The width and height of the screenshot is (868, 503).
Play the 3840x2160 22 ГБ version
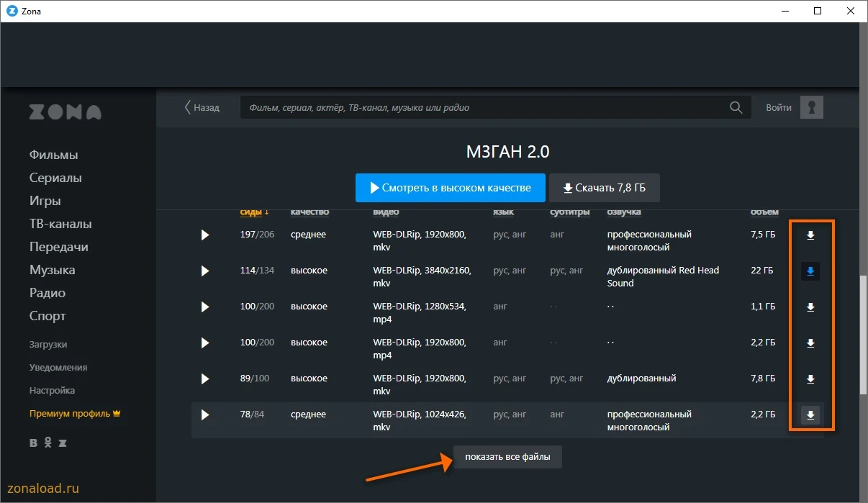point(205,271)
